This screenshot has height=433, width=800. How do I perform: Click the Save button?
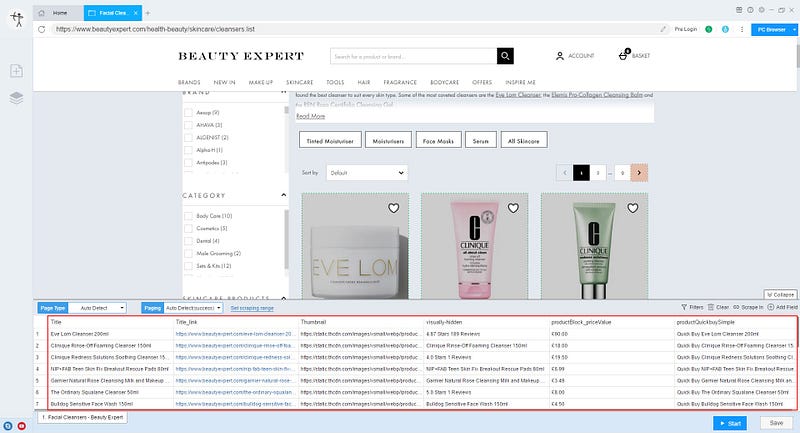(x=777, y=423)
